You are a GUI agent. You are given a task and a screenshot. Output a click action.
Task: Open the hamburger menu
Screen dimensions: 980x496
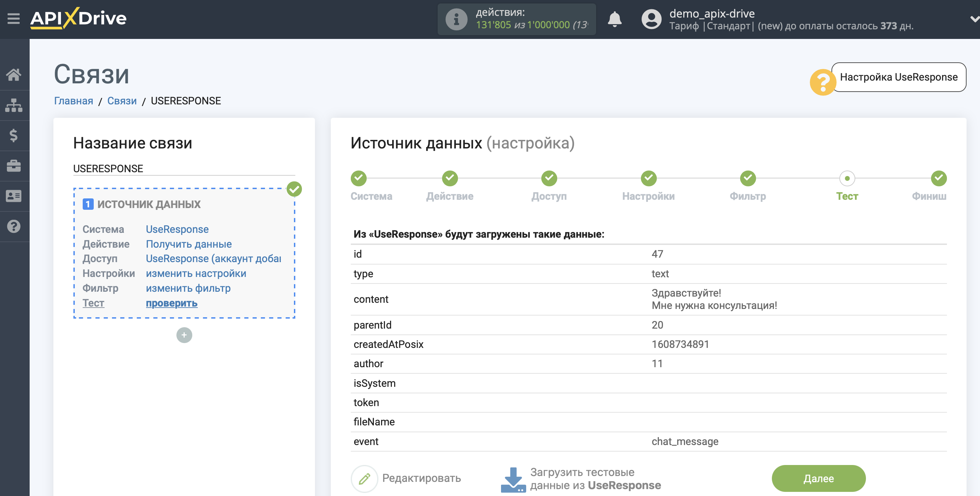click(14, 18)
